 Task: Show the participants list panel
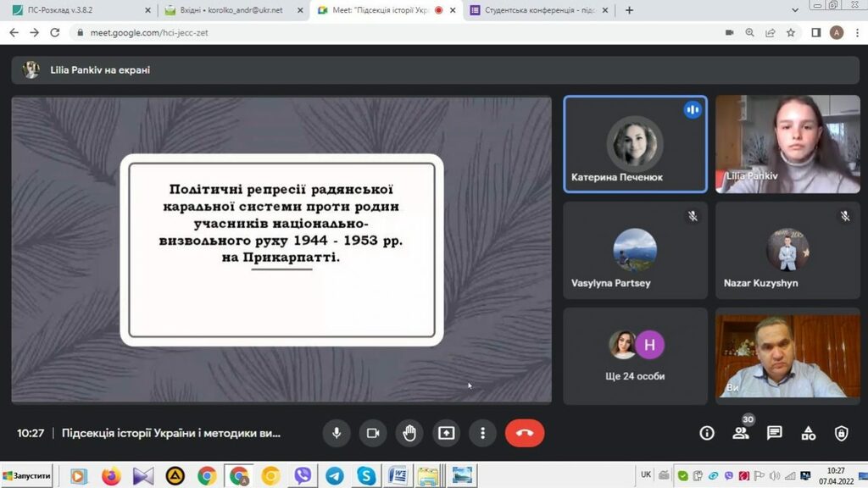[740, 433]
